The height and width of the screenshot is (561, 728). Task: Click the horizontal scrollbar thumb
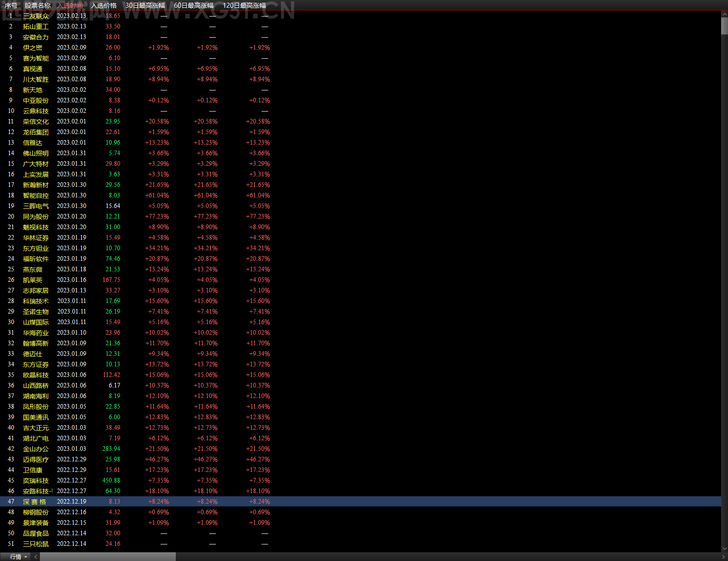108,557
